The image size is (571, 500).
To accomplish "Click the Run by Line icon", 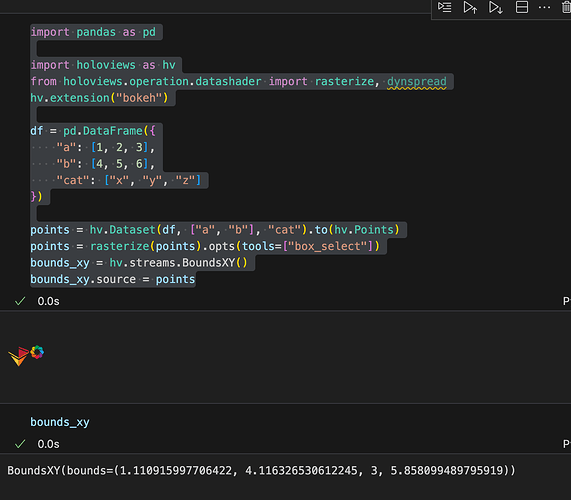I will coord(444,7).
